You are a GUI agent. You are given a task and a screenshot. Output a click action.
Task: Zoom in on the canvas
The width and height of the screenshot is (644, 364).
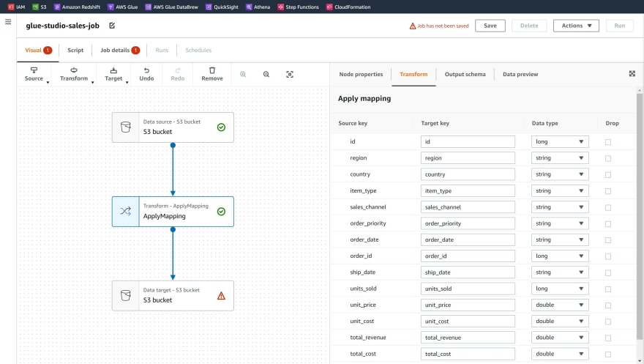click(x=243, y=75)
